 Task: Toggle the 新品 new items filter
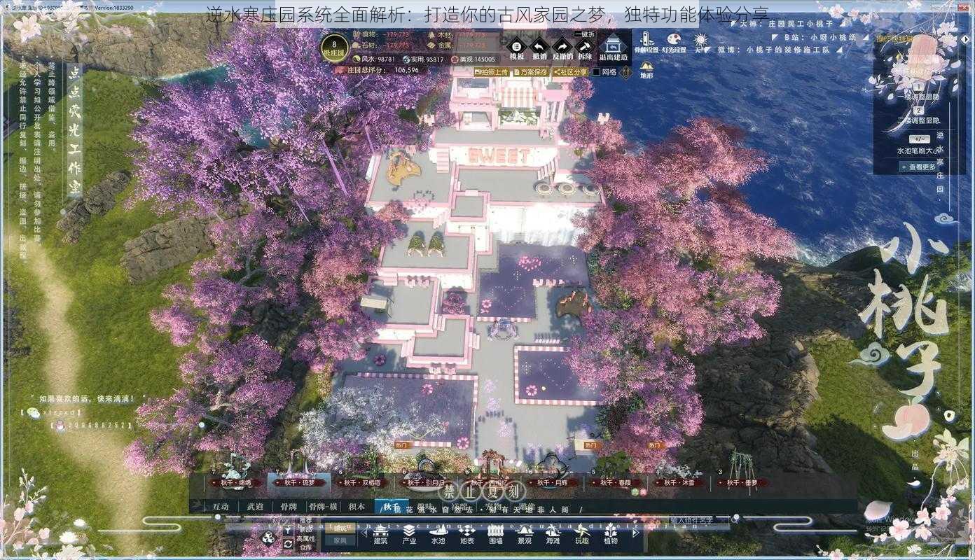305,529
